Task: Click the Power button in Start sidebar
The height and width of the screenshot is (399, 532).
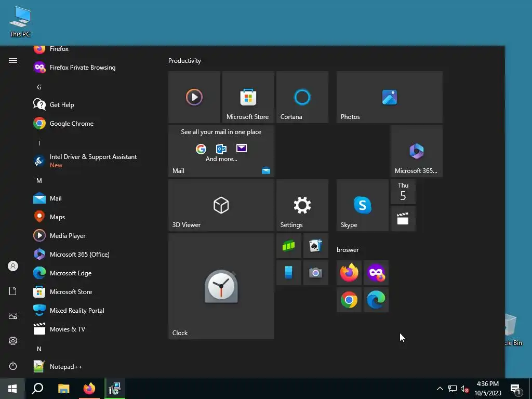Action: point(13,366)
